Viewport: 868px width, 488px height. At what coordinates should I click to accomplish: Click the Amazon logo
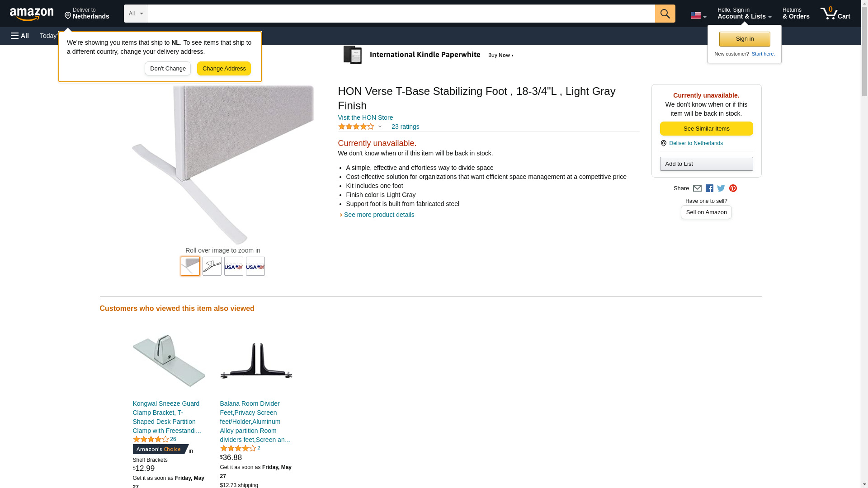[x=32, y=14]
